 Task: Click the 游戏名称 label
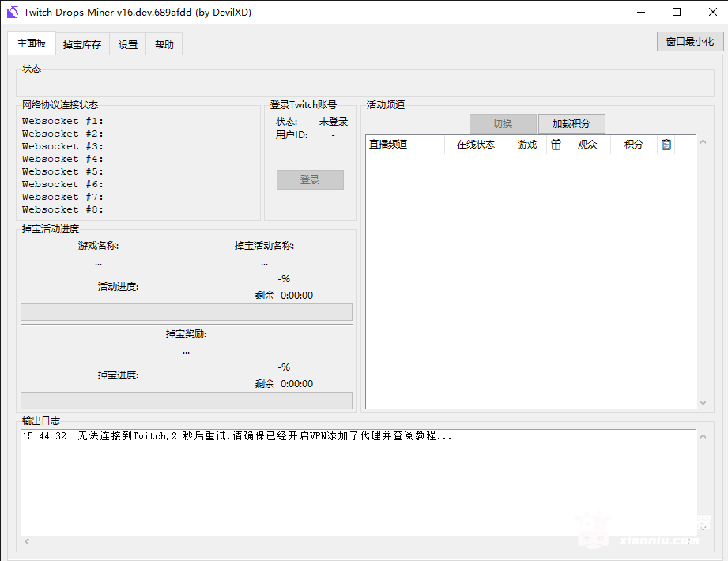(x=99, y=246)
